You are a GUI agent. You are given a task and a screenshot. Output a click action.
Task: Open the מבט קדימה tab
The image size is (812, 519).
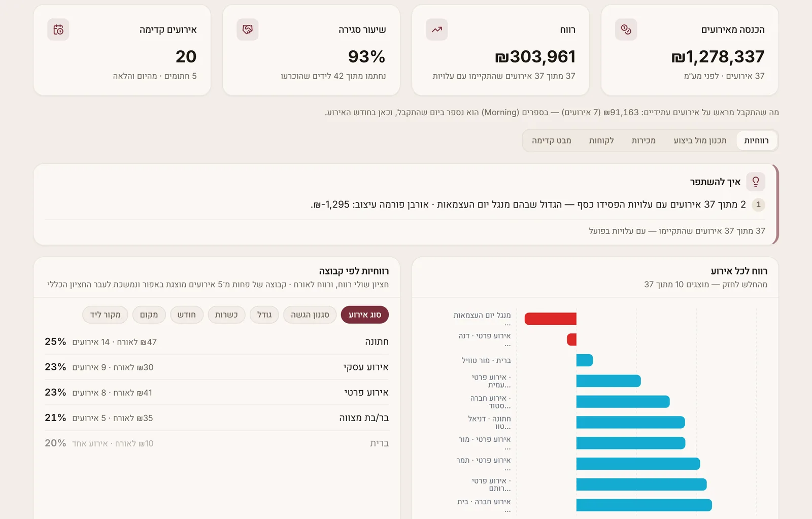tap(552, 141)
